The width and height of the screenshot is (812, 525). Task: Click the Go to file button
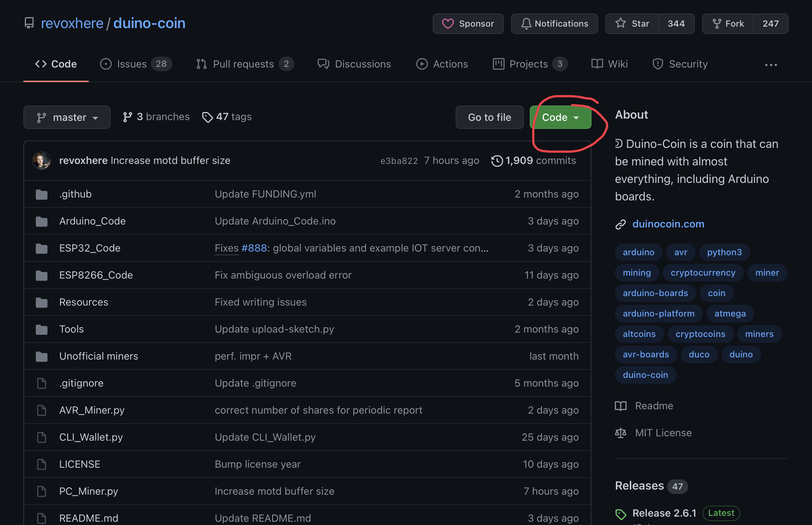(x=490, y=117)
